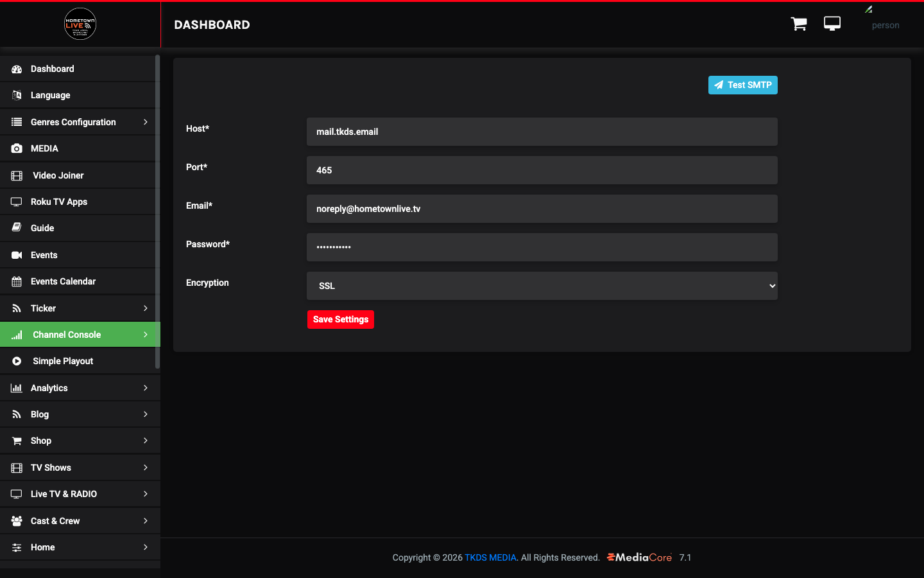This screenshot has width=924, height=578.
Task: Expand the Ticker submenu chevron
Action: [146, 308]
